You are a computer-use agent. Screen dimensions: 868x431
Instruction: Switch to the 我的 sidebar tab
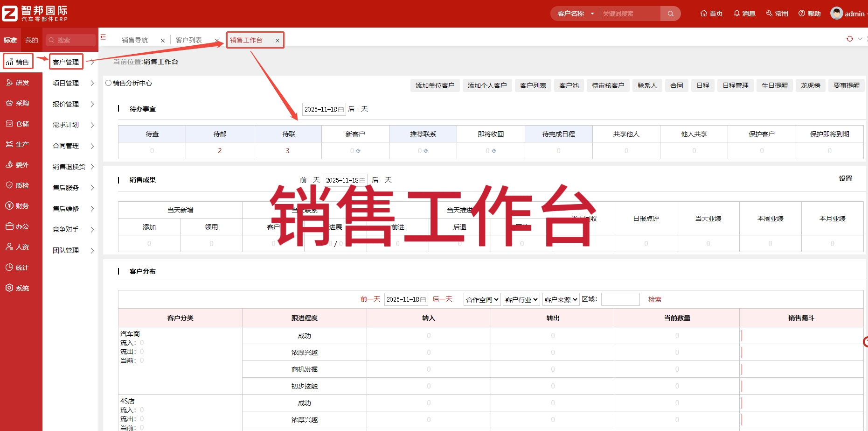(32, 40)
